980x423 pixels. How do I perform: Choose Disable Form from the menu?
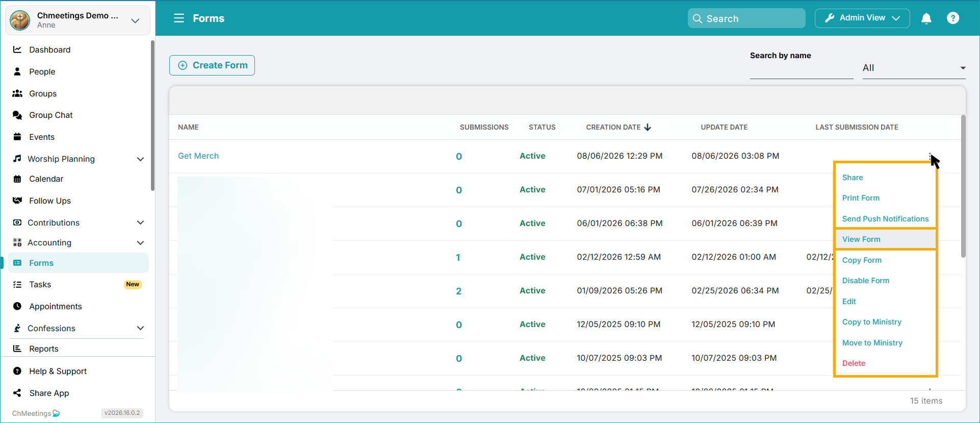pyautogui.click(x=885, y=281)
